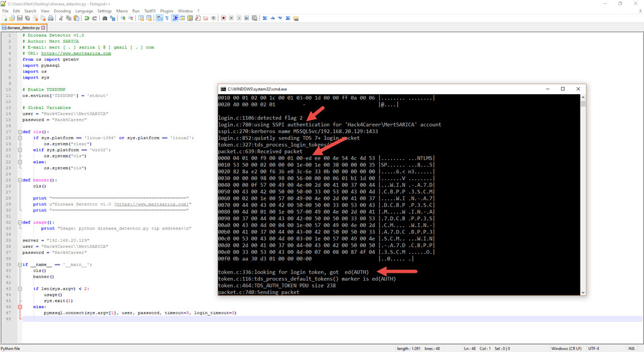644x352 pixels.
Task: Toggle Show All Characters pilcrow button
Action: coord(167,18)
